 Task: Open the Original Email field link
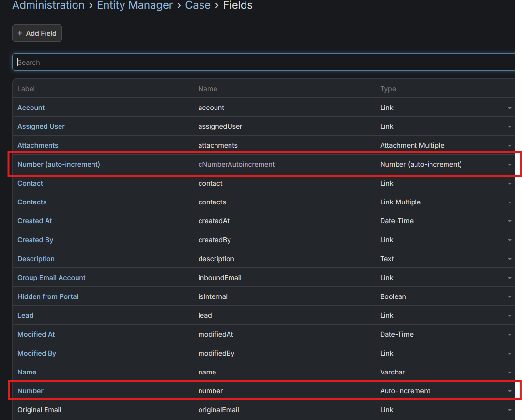click(39, 410)
